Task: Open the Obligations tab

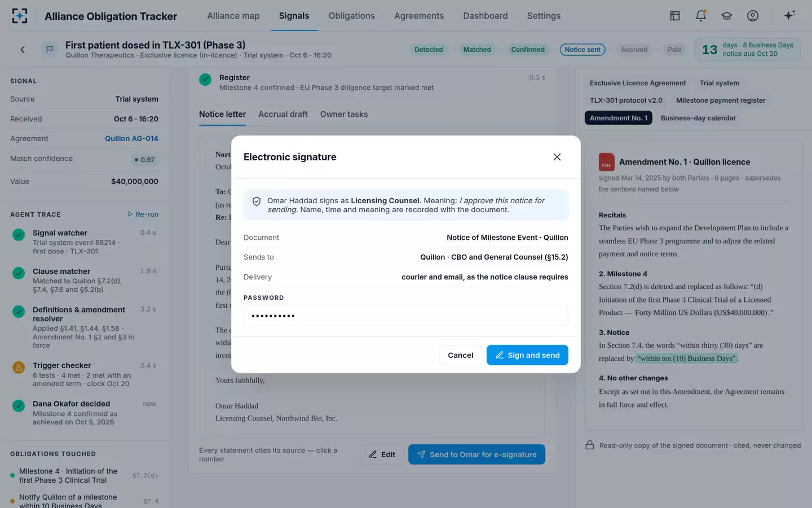Action: [352, 16]
